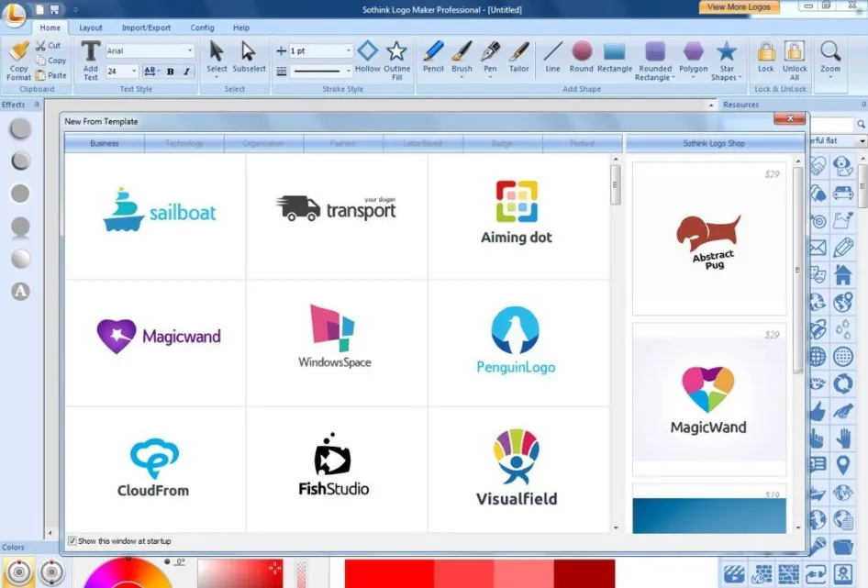Open the Import/Export tab

[x=146, y=28]
